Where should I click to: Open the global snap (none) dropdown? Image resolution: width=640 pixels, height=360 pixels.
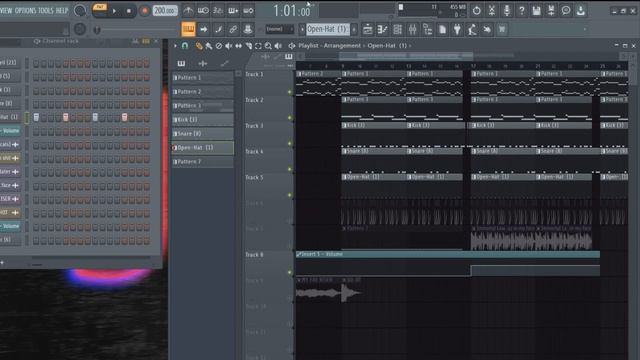pyautogui.click(x=280, y=29)
